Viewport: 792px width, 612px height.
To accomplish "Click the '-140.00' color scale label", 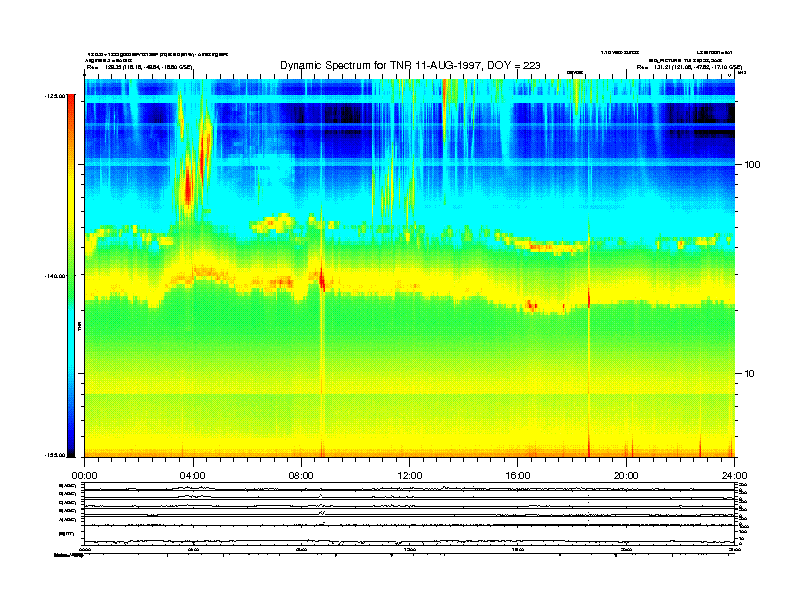I will pos(56,276).
